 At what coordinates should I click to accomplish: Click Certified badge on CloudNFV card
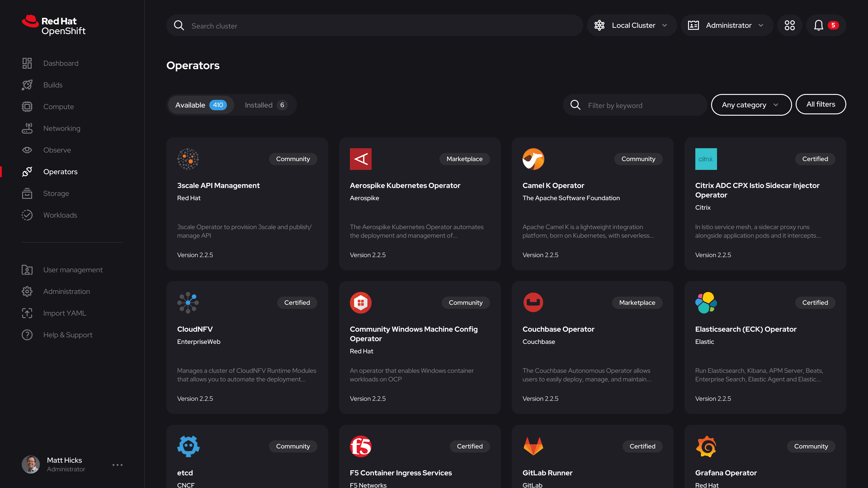(x=297, y=303)
